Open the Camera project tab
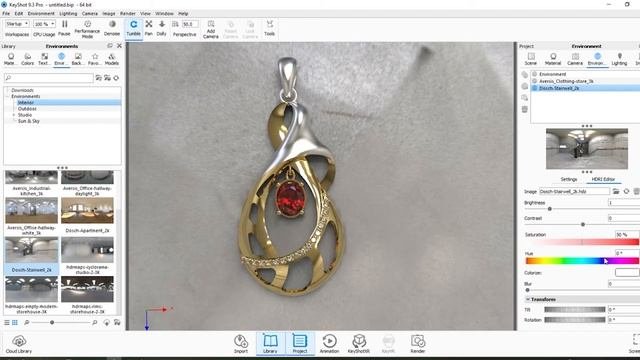 point(575,59)
